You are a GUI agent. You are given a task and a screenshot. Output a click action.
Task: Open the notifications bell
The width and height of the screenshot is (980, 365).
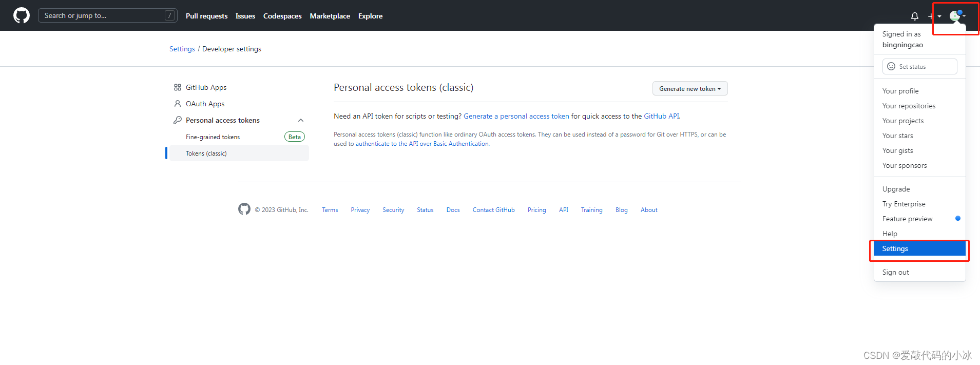coord(915,16)
